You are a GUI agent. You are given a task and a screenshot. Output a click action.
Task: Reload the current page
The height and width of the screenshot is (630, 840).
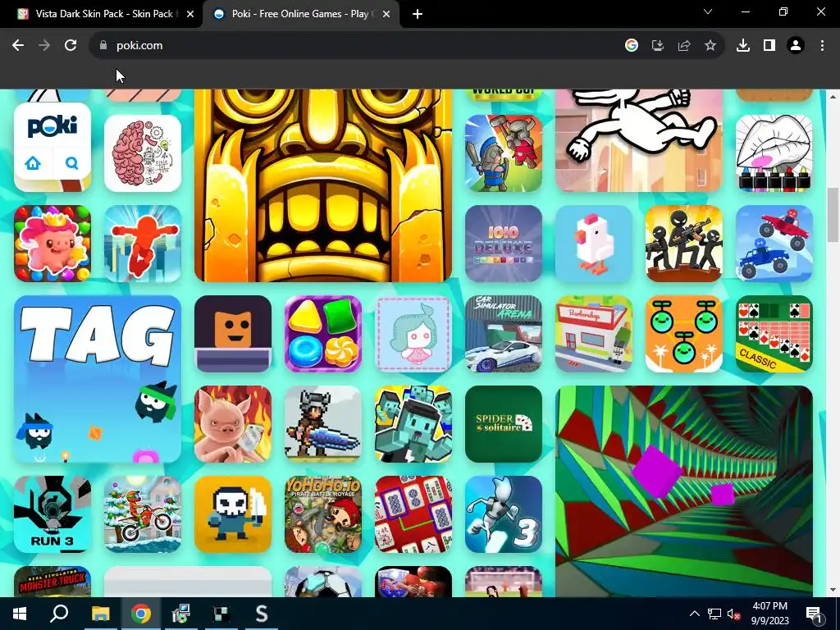(71, 46)
